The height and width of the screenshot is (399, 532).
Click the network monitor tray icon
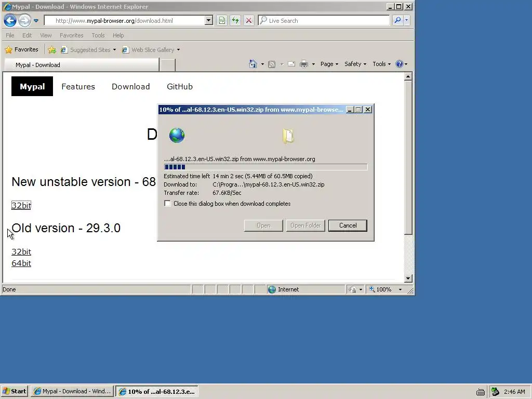(495, 392)
